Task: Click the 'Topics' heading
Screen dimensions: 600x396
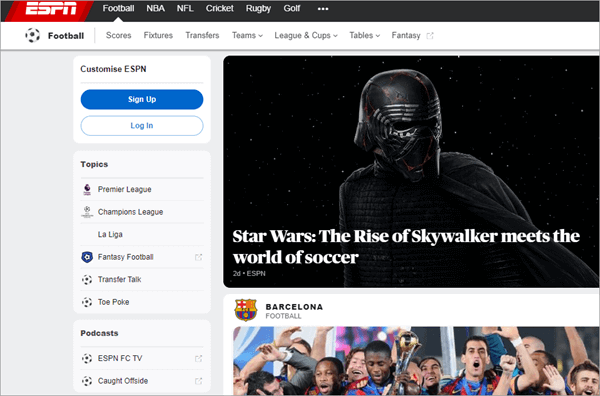Action: click(94, 164)
